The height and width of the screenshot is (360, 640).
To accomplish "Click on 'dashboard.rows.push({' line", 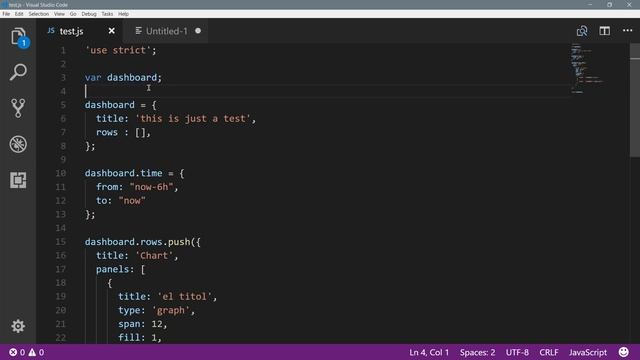I will click(x=142, y=242).
